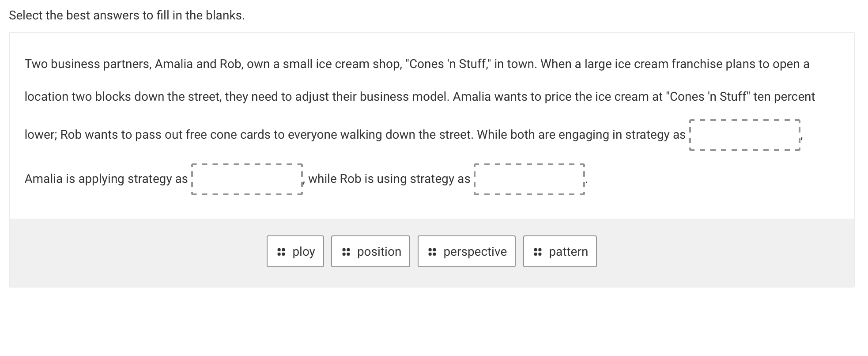The image size is (868, 356).
Task: Click the blank after strategy as ploy sentence
Action: (744, 135)
